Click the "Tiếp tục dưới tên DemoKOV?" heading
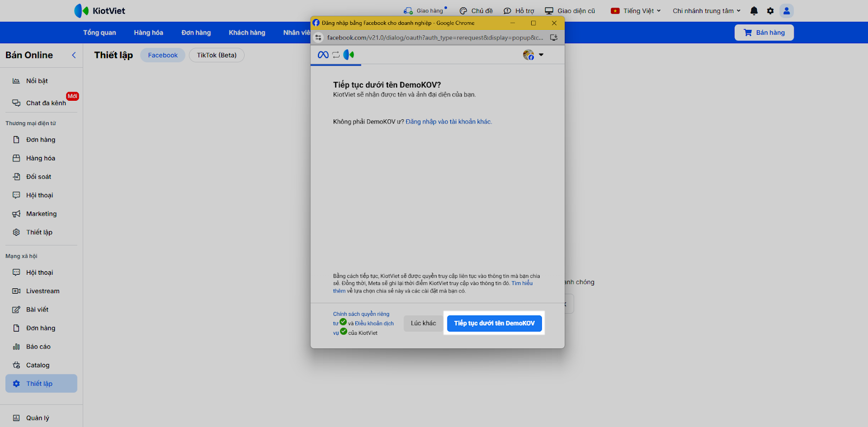This screenshot has height=427, width=868. (x=387, y=85)
